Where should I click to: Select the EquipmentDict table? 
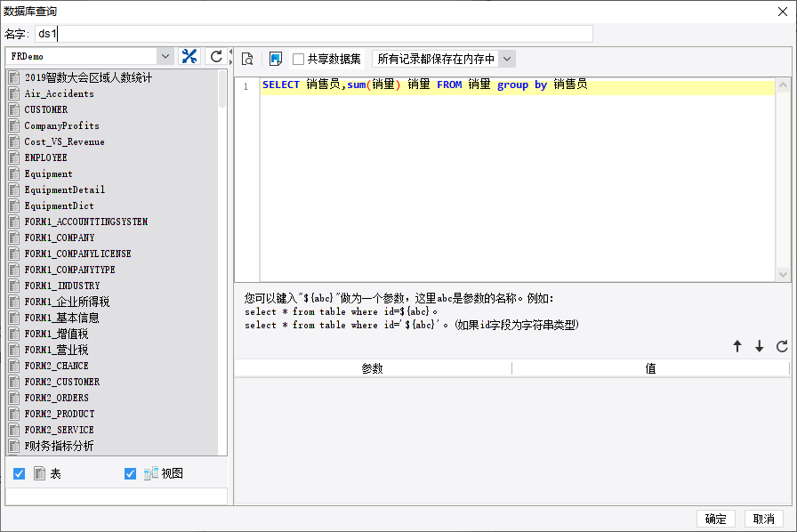(x=59, y=206)
